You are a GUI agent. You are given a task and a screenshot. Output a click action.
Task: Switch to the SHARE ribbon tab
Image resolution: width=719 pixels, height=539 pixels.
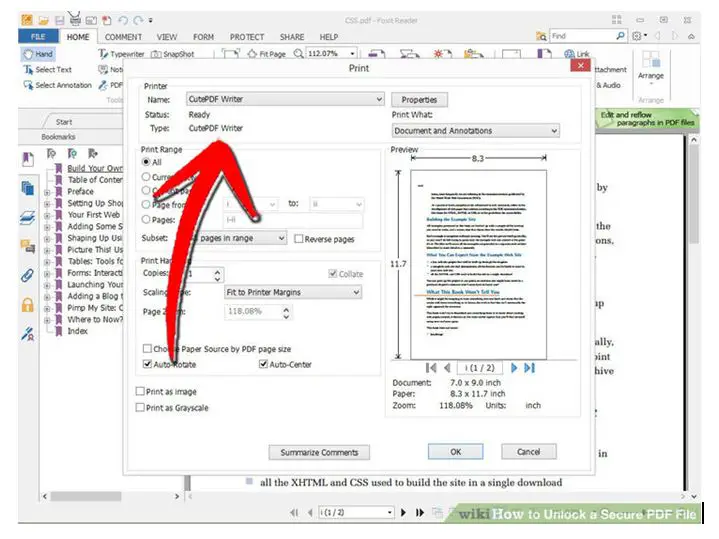click(x=292, y=37)
